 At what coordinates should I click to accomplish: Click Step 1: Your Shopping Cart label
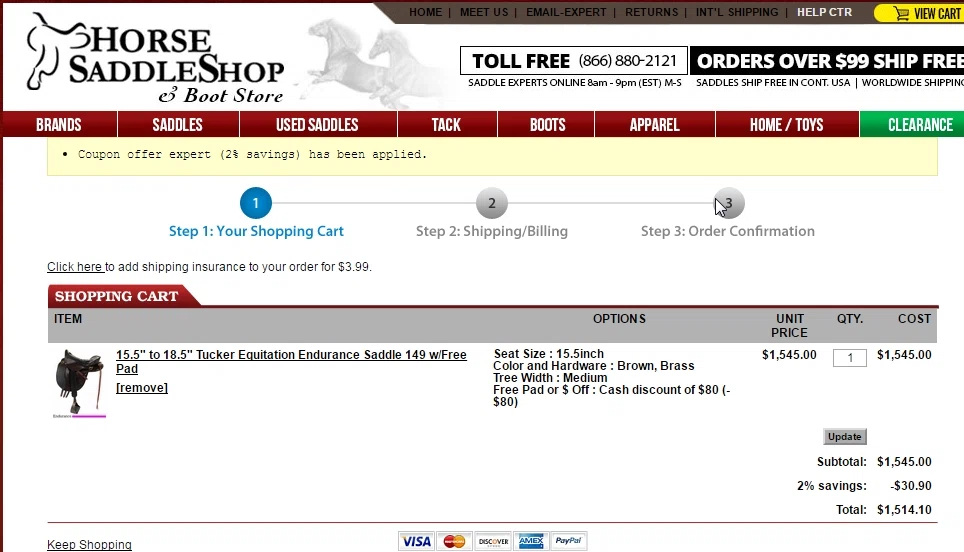click(x=256, y=231)
